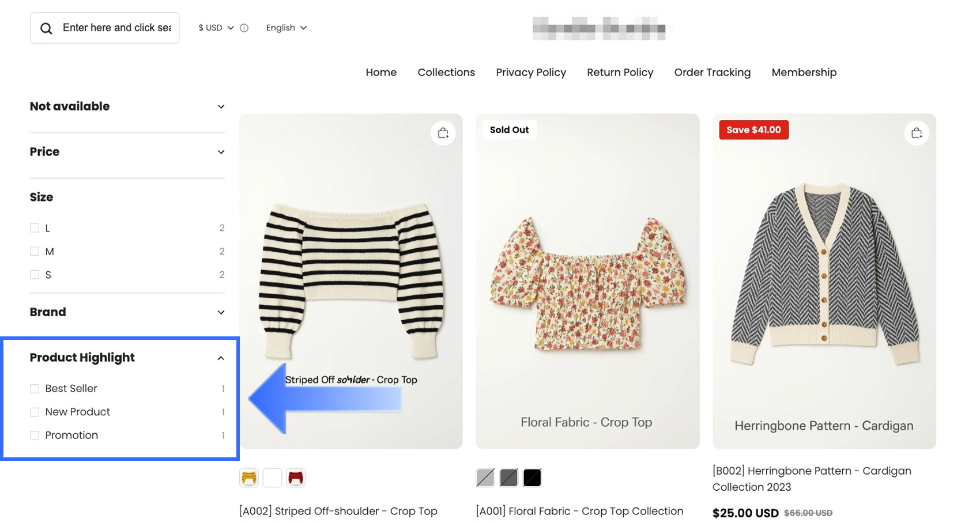The height and width of the screenshot is (523, 980).
Task: Collapse the Product Highlight section
Action: pyautogui.click(x=221, y=358)
